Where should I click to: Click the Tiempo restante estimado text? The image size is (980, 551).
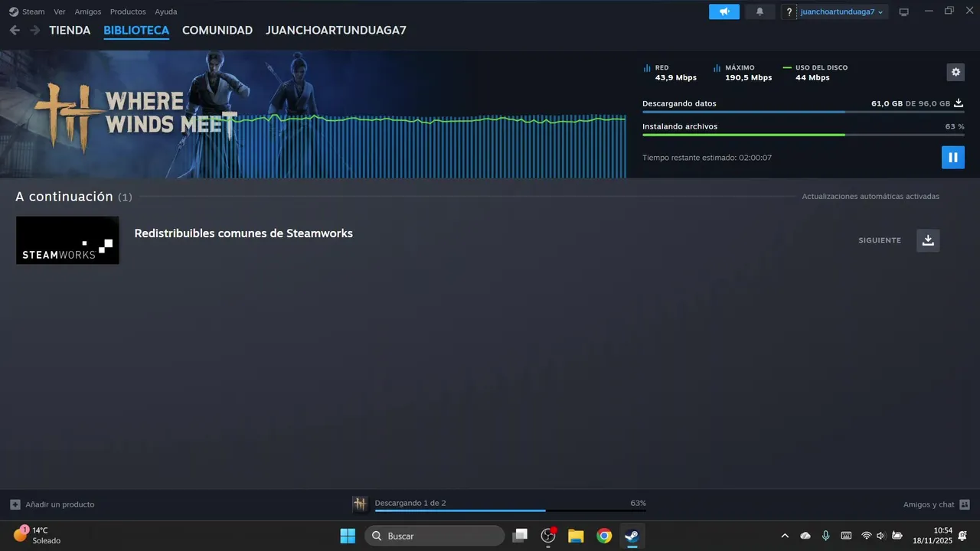tap(707, 158)
